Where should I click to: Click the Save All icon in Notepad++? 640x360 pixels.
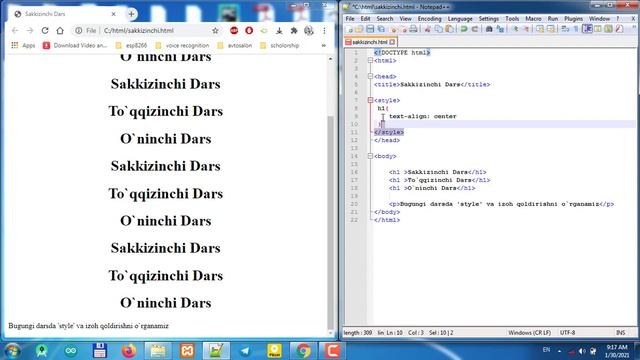[381, 29]
